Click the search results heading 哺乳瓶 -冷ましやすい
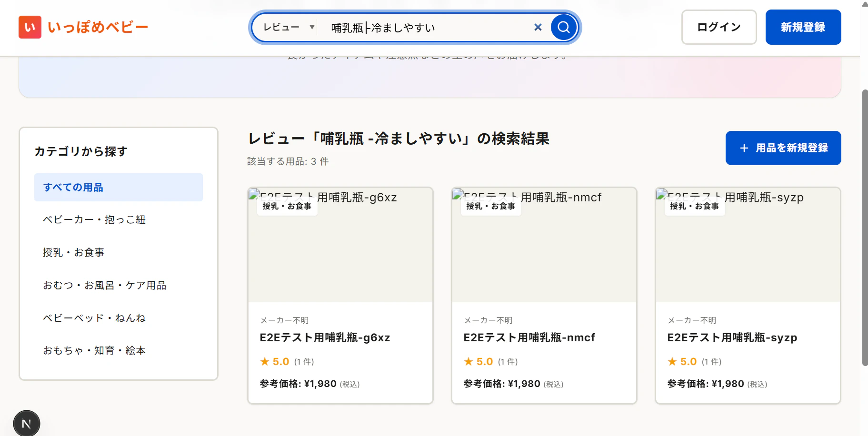Image resolution: width=868 pixels, height=436 pixels. click(x=399, y=139)
